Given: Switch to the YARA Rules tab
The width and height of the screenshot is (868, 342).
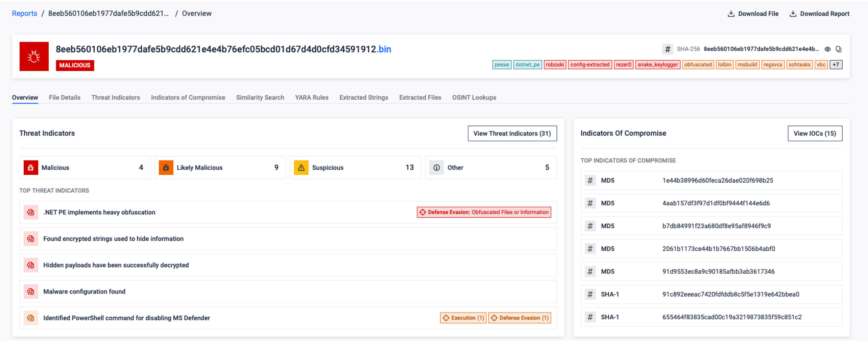Looking at the screenshot, I should point(311,97).
